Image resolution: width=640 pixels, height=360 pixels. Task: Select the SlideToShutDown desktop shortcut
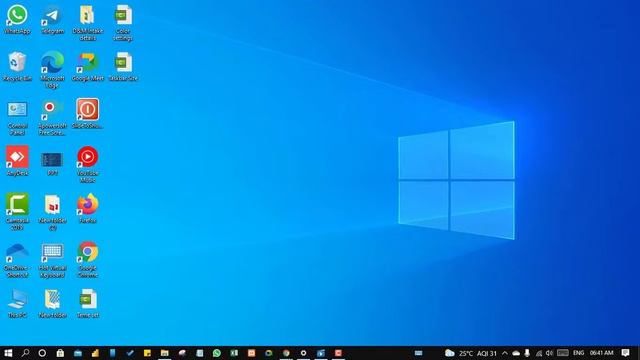pos(87,114)
